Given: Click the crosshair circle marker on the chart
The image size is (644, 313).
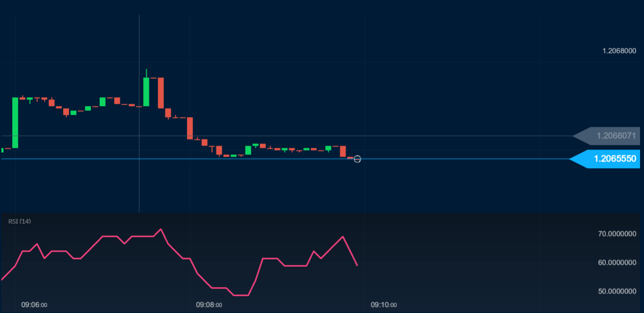Looking at the screenshot, I should (x=357, y=159).
